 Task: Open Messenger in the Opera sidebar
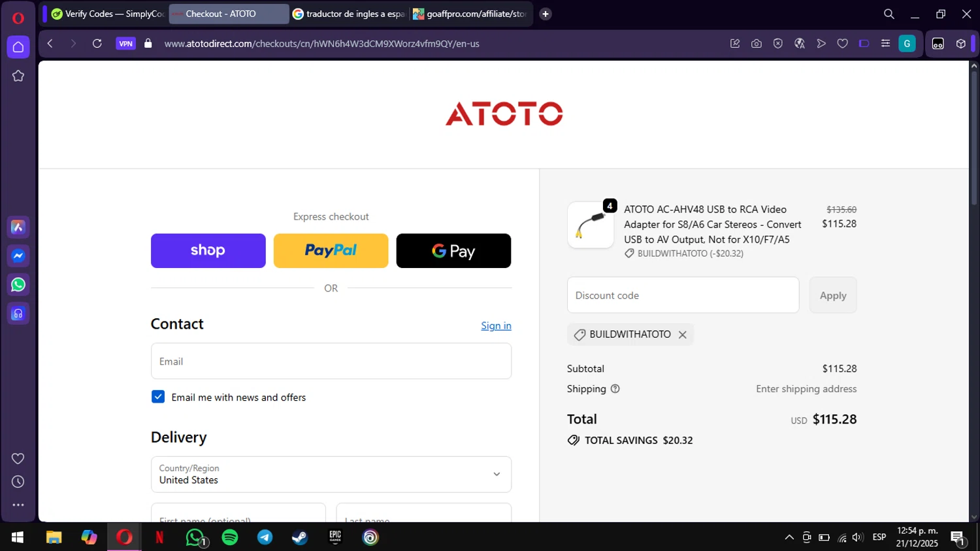point(18,256)
